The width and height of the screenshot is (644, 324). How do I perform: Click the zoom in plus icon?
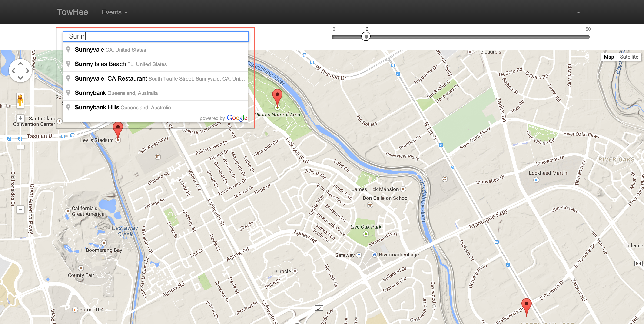[20, 118]
